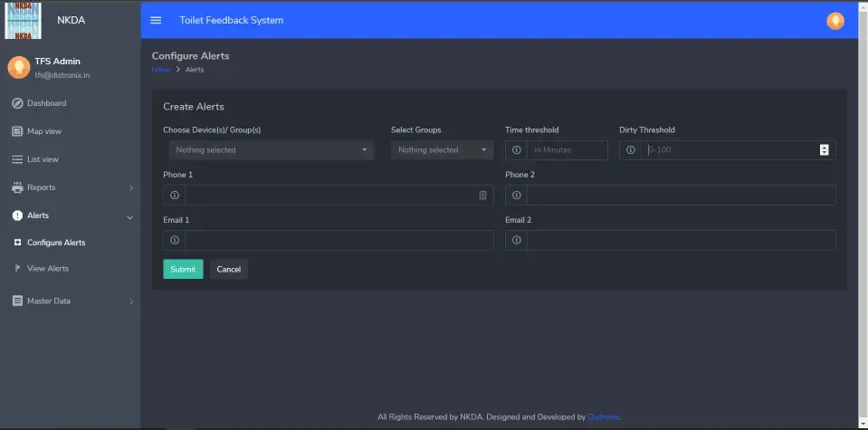The image size is (868, 430).
Task: Open View Alerts submenu item
Action: click(48, 269)
